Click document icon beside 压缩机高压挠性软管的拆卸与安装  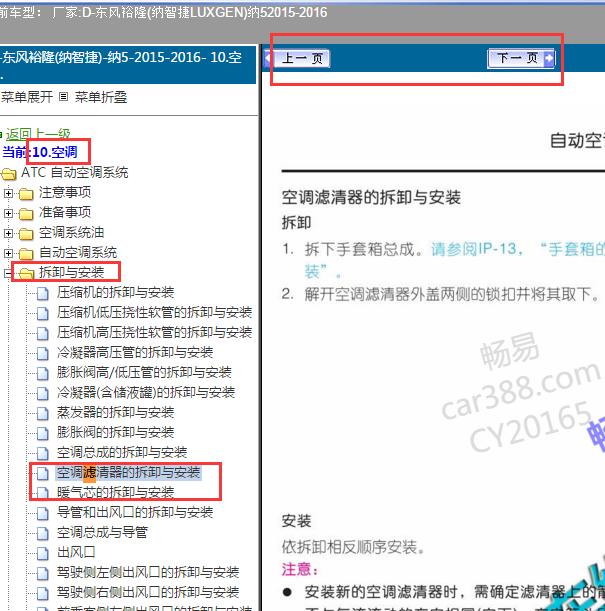pos(42,334)
